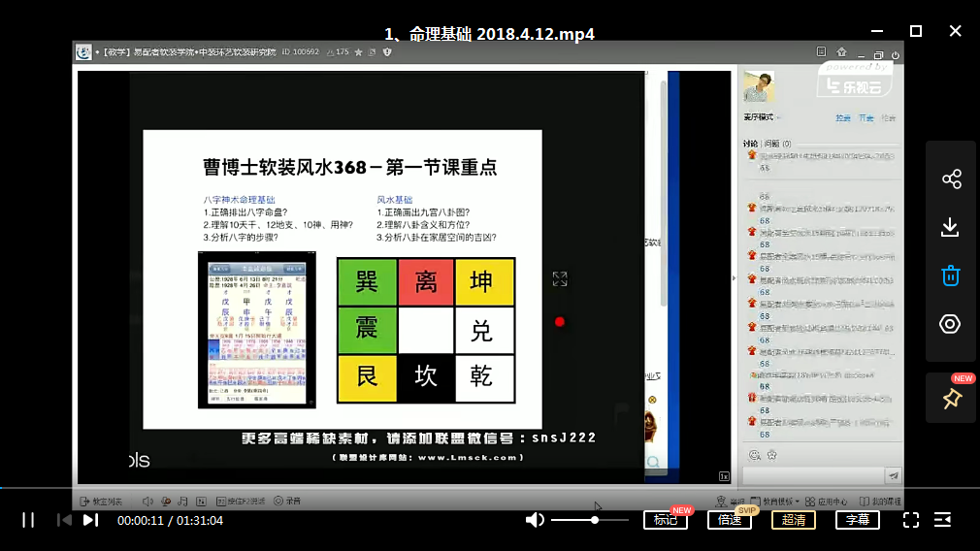Maximize the player window
The image size is (980, 551).
point(915,31)
